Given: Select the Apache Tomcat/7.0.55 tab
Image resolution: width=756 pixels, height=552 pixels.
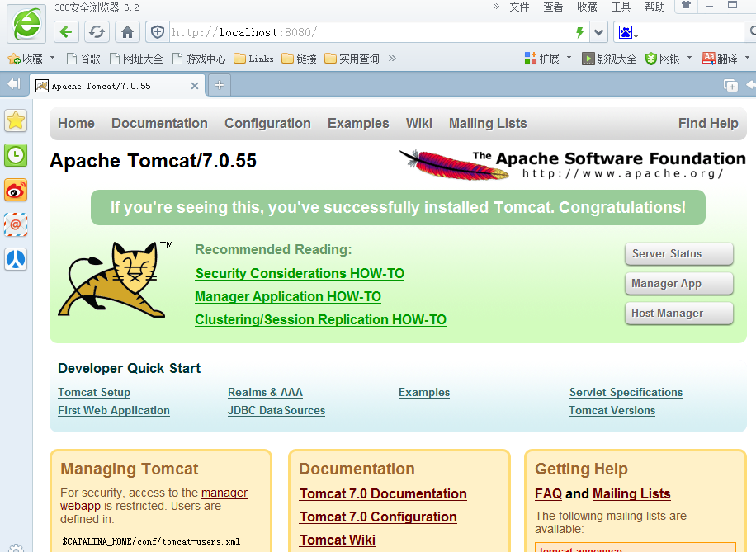Looking at the screenshot, I should coord(119,87).
